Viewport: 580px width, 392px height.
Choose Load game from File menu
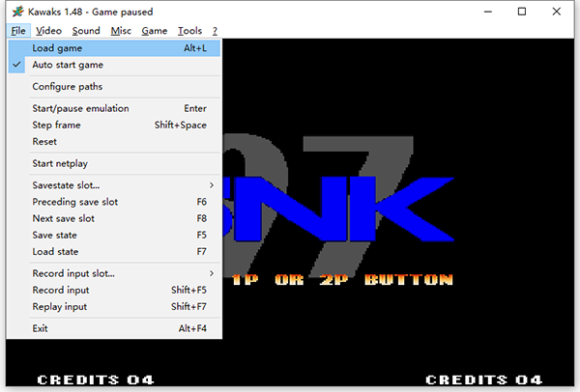tap(114, 48)
